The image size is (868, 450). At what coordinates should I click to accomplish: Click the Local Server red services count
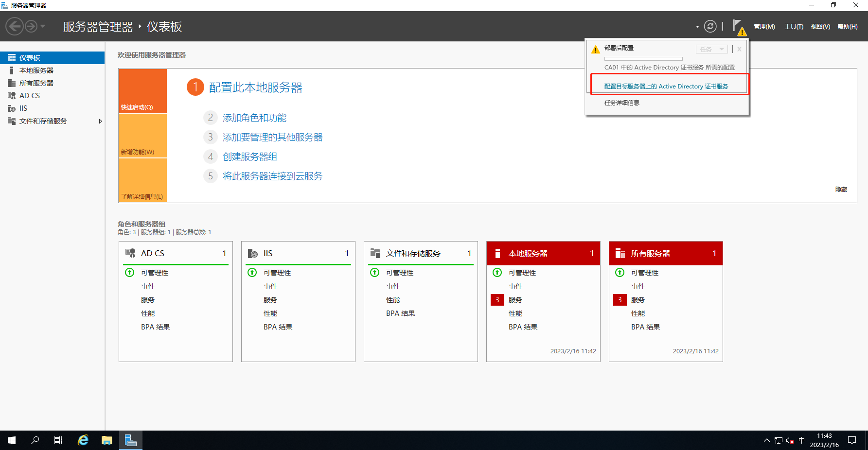(x=497, y=300)
